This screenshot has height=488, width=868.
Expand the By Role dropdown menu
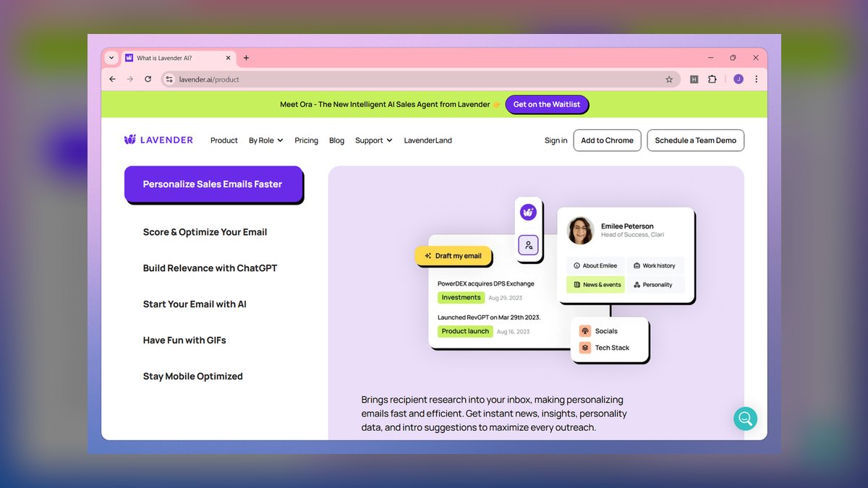tap(266, 140)
